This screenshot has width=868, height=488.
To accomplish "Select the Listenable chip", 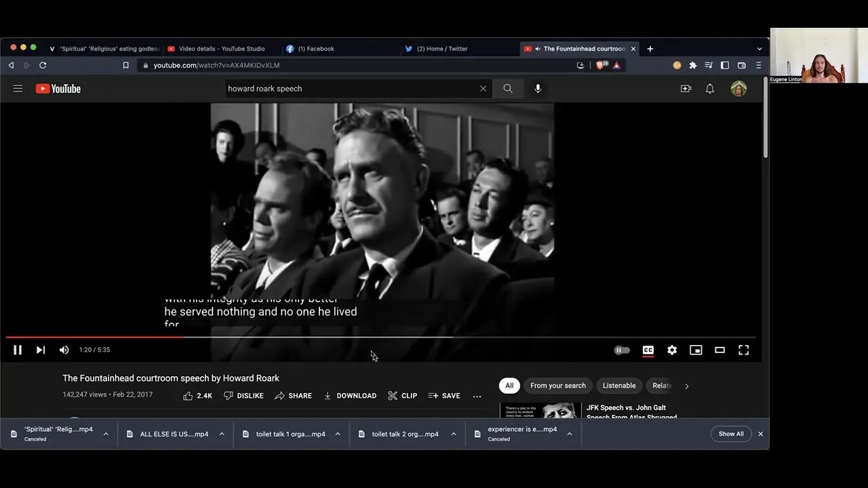I will coord(619,386).
